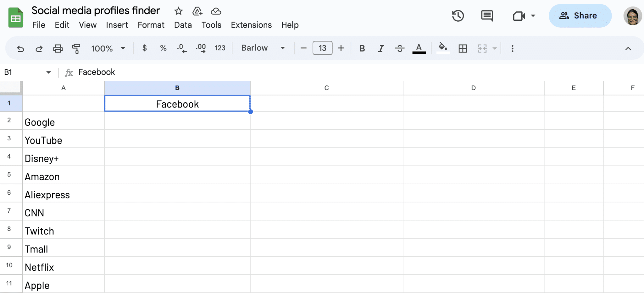Open the Data menu

(x=183, y=25)
